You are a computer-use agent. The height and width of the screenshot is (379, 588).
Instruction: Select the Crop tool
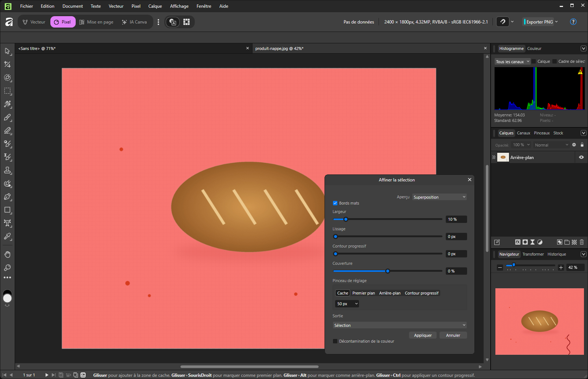7,64
